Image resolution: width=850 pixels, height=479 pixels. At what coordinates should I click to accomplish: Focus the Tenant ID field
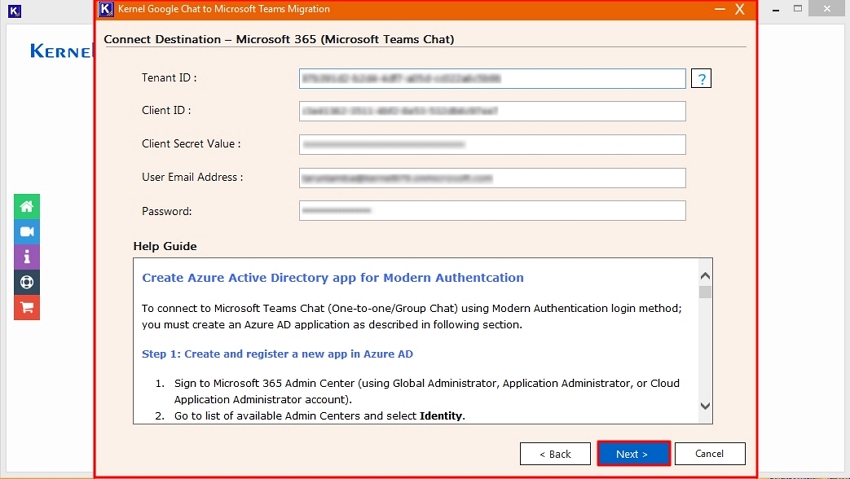click(x=492, y=79)
